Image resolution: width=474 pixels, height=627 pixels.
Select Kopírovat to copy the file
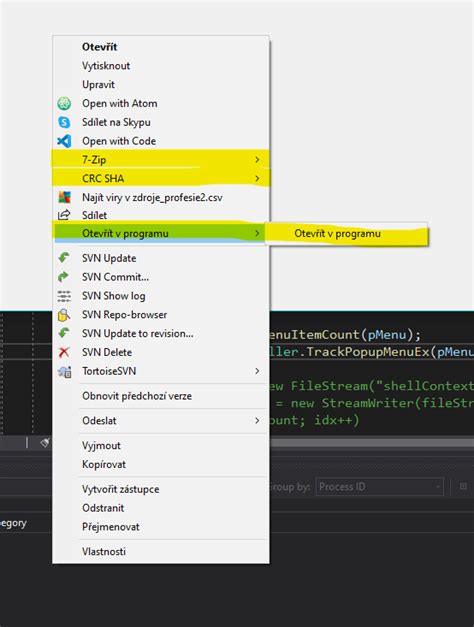click(160, 464)
